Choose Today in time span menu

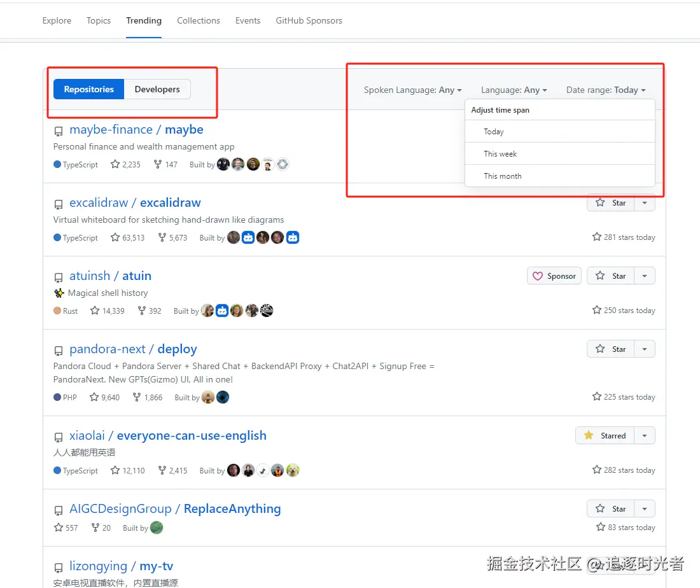point(560,132)
